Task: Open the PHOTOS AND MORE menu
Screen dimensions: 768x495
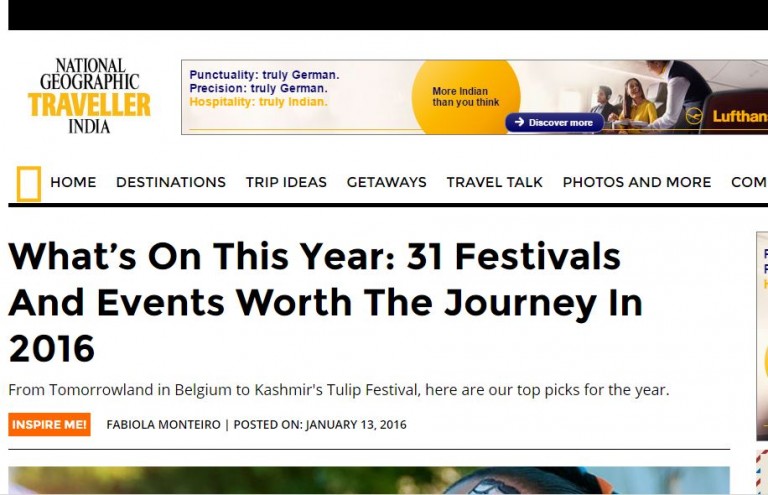Action: tap(637, 182)
